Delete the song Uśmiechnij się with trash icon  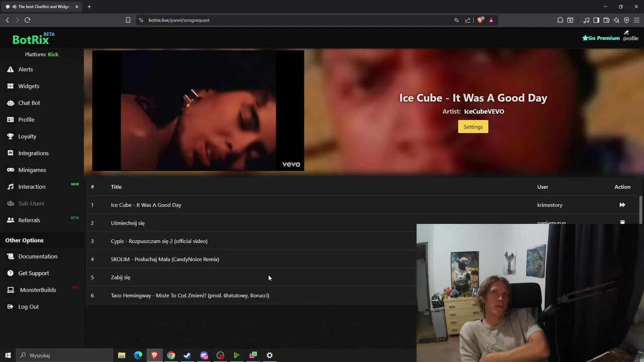tap(622, 222)
